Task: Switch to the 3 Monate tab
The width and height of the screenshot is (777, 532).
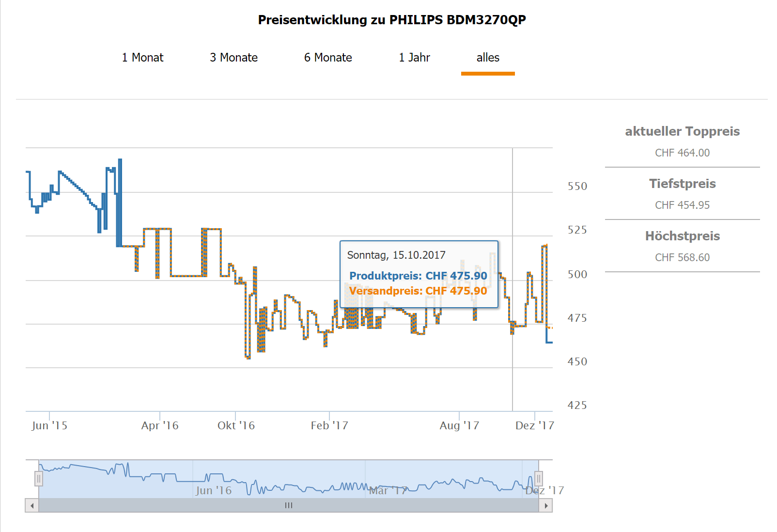Action: point(233,58)
